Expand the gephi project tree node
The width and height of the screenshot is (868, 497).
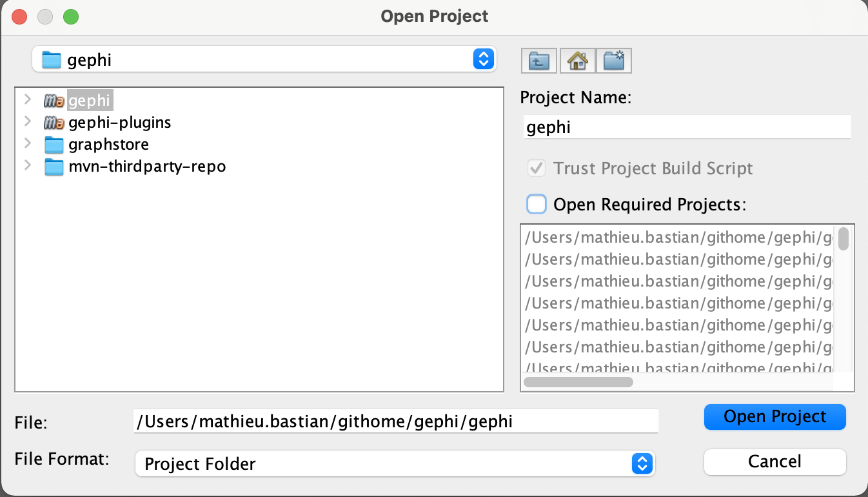click(x=27, y=100)
